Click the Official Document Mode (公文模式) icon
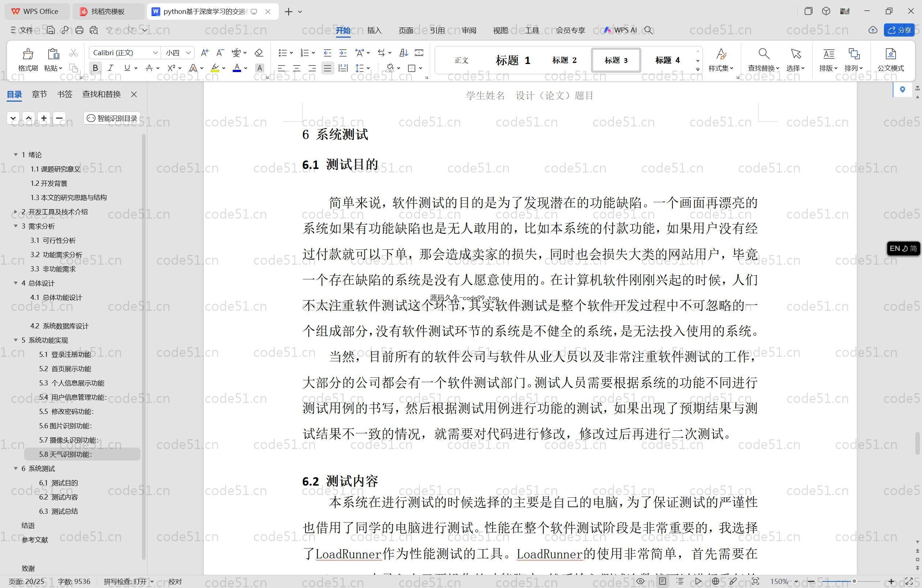The height and width of the screenshot is (588, 922). point(891,54)
